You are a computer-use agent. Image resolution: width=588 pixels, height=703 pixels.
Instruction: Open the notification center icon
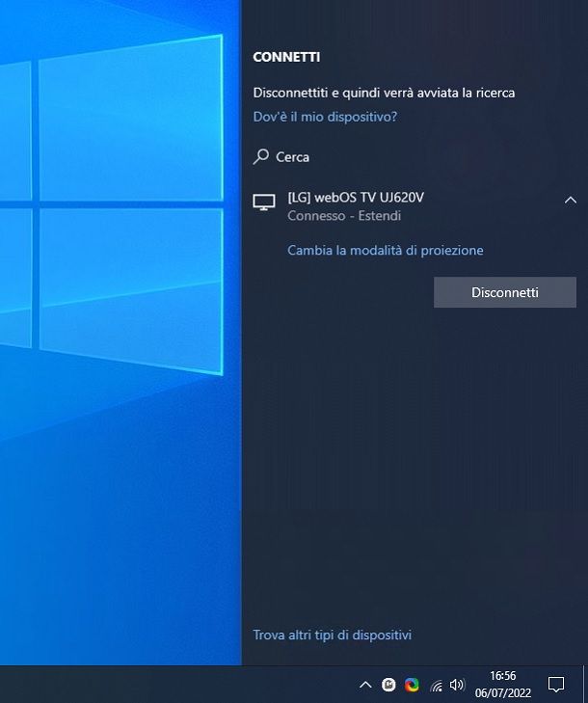[556, 685]
